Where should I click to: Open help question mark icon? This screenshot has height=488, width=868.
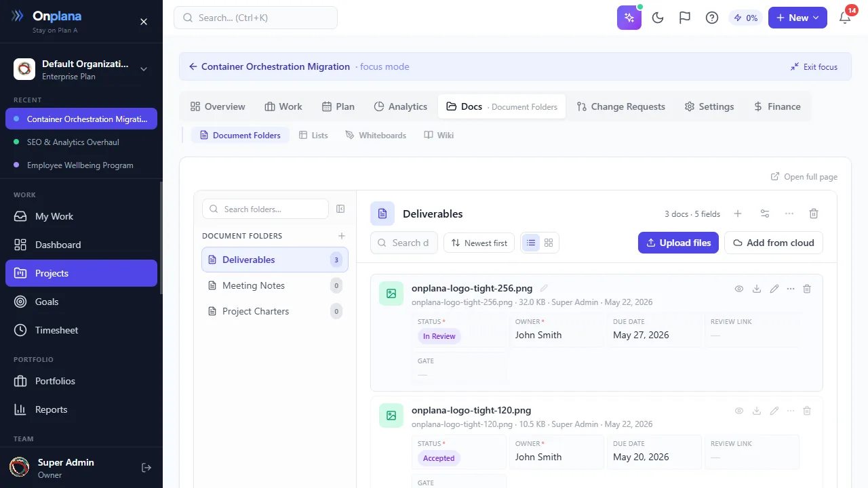click(x=712, y=18)
